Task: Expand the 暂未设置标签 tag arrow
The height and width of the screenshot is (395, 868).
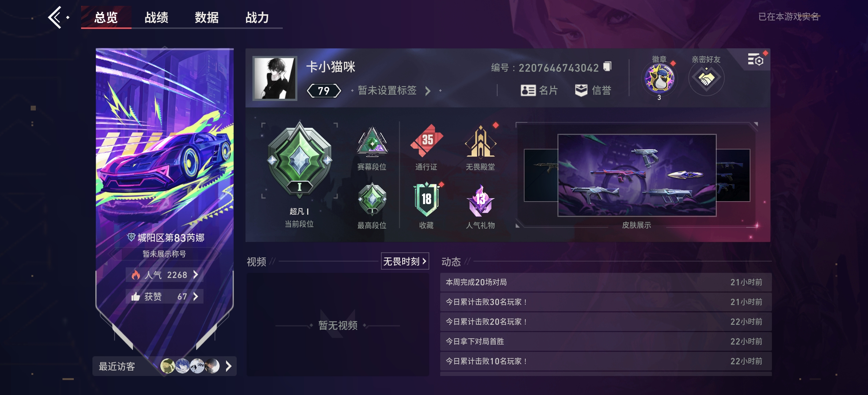Action: (428, 91)
